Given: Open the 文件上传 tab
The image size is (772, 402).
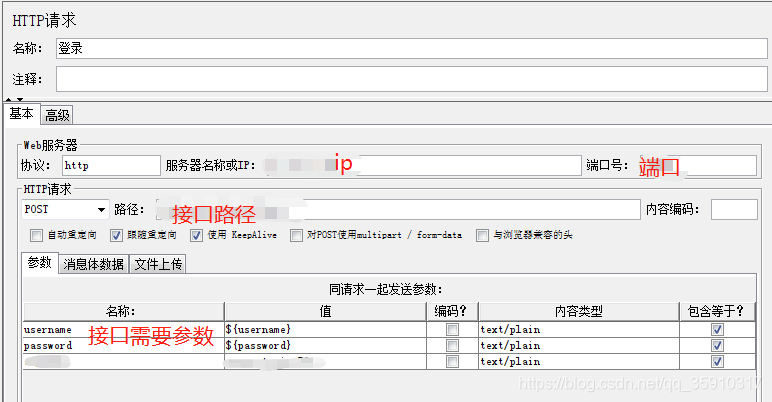Looking at the screenshot, I should [x=158, y=265].
